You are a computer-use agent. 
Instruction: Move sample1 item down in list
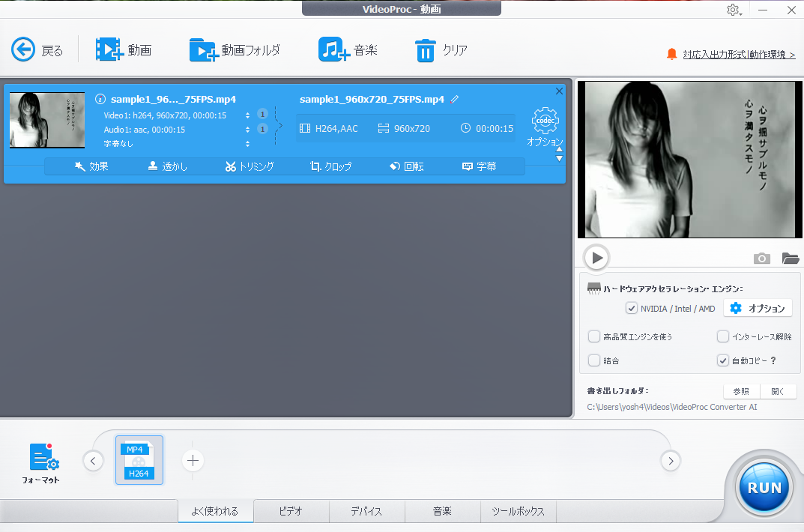(560, 158)
